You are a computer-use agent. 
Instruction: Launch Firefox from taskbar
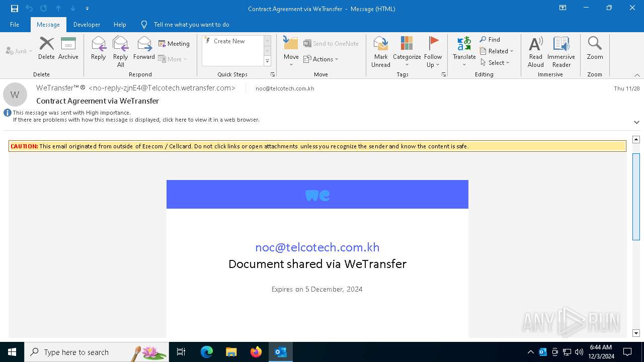256,352
